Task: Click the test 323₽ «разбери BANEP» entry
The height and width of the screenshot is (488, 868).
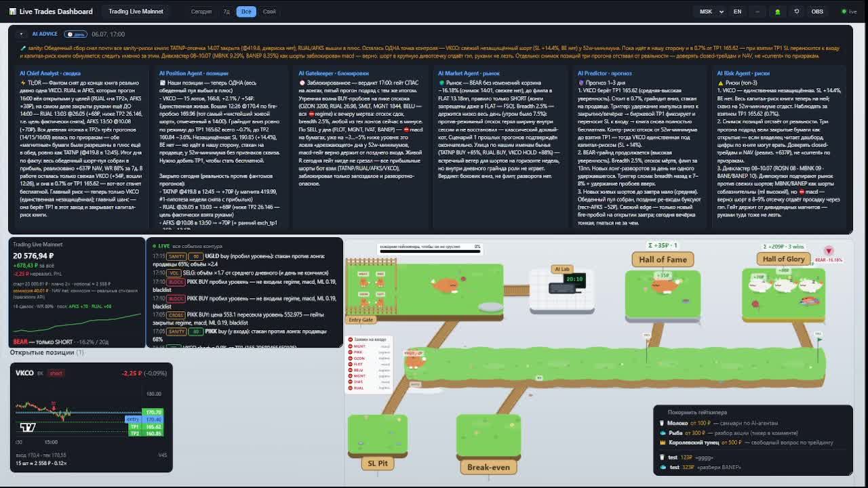Action: coord(701,467)
